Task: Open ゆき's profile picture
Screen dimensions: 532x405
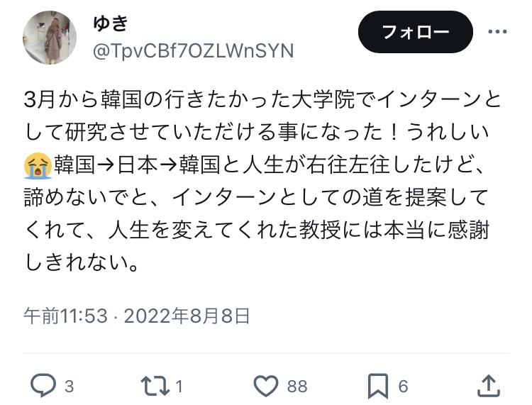Action: pyautogui.click(x=50, y=38)
